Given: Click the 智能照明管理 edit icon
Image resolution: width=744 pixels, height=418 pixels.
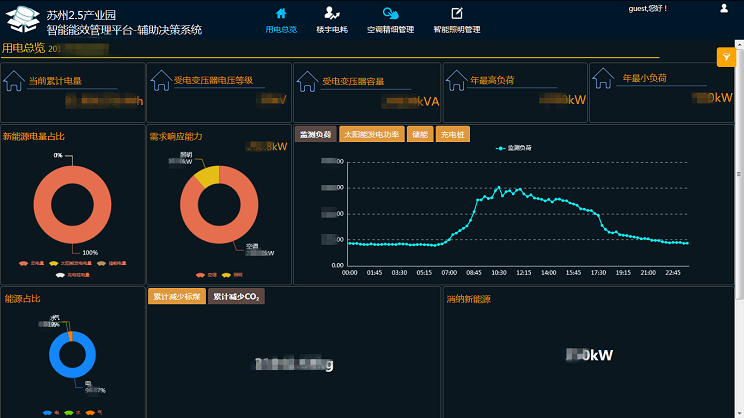Looking at the screenshot, I should (457, 13).
